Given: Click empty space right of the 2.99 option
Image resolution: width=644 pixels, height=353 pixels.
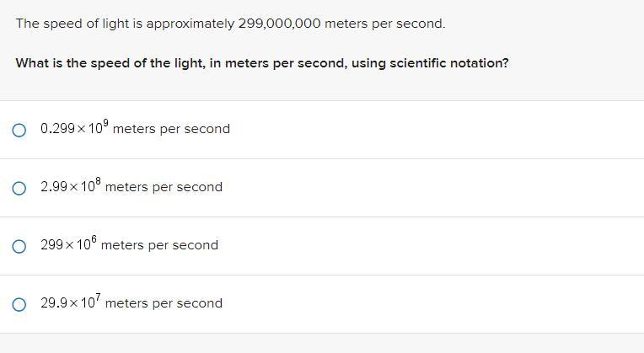Looking at the screenshot, I should (x=438, y=187).
